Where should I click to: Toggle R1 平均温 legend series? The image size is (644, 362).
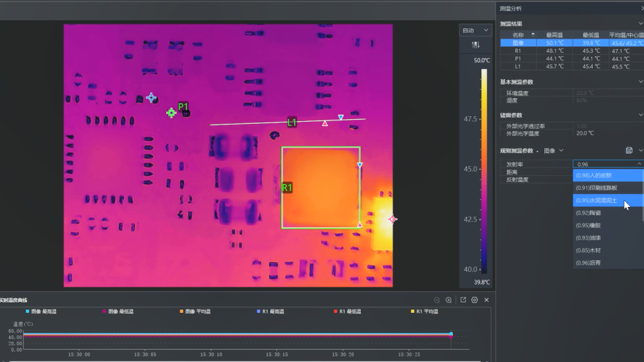[424, 311]
